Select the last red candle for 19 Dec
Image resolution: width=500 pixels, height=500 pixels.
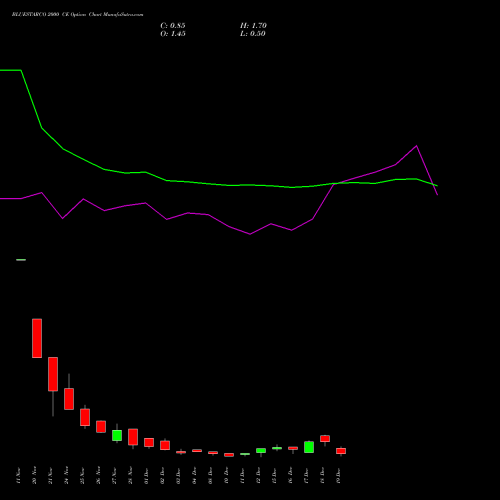[341, 451]
